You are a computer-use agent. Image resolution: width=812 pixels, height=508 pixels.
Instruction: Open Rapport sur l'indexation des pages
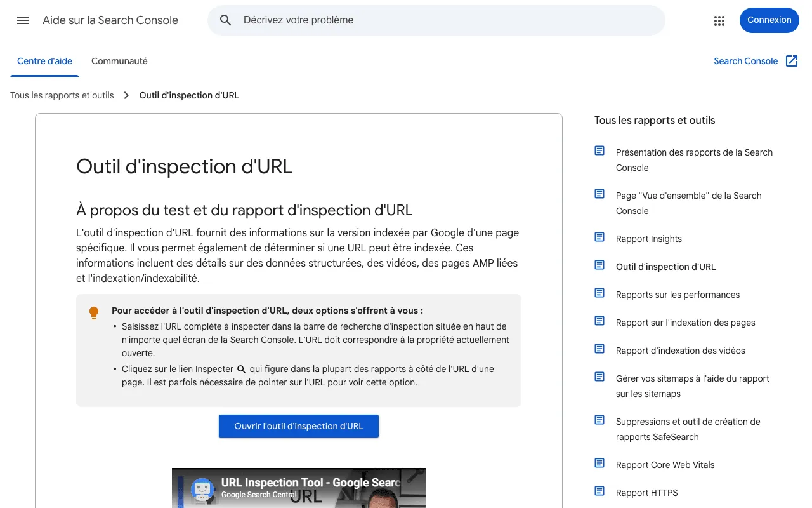pyautogui.click(x=686, y=323)
